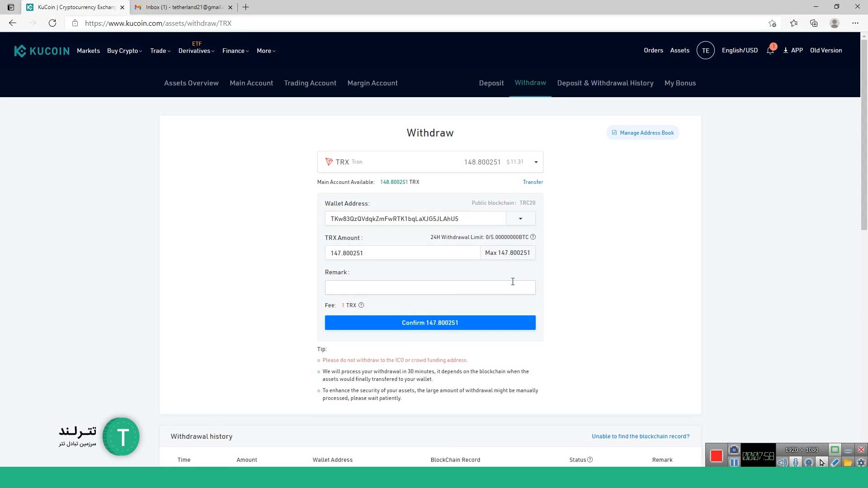Switch to the Gmail Inbox tab

pyautogui.click(x=183, y=7)
